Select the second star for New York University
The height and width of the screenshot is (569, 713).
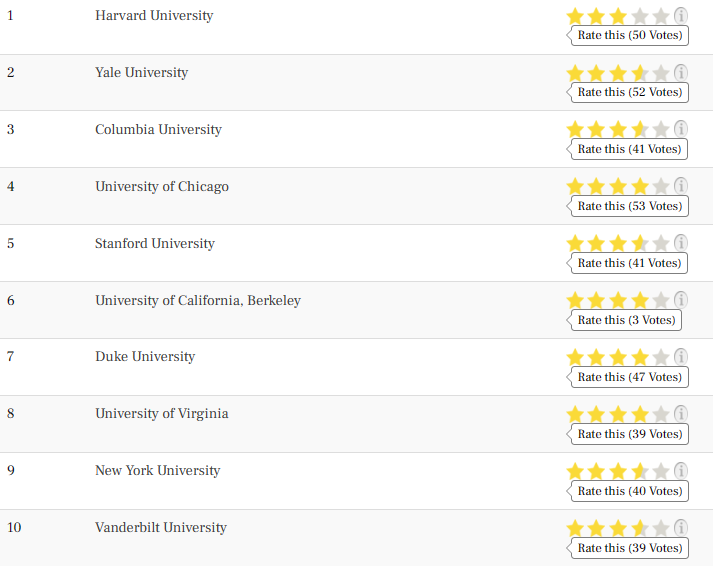point(596,471)
